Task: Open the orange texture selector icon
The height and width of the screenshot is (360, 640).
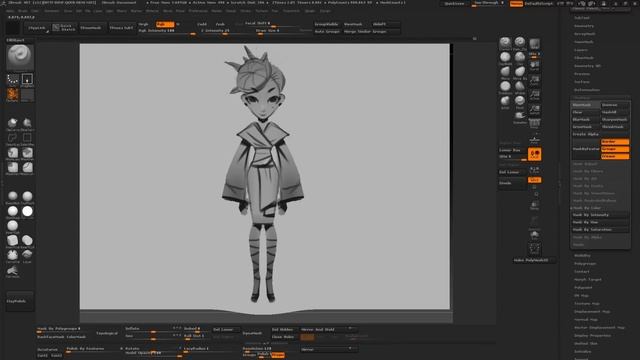Action: 13,95
